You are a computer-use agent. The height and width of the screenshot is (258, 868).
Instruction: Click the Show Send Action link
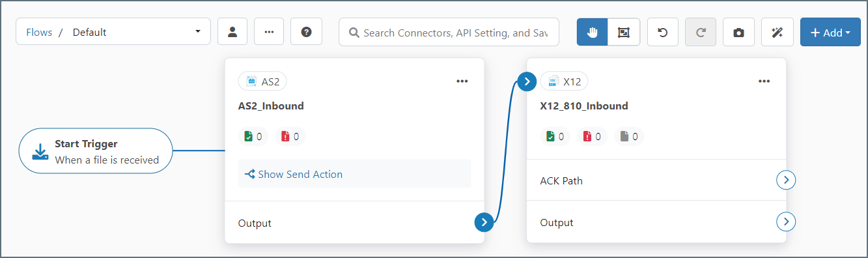pyautogui.click(x=294, y=174)
